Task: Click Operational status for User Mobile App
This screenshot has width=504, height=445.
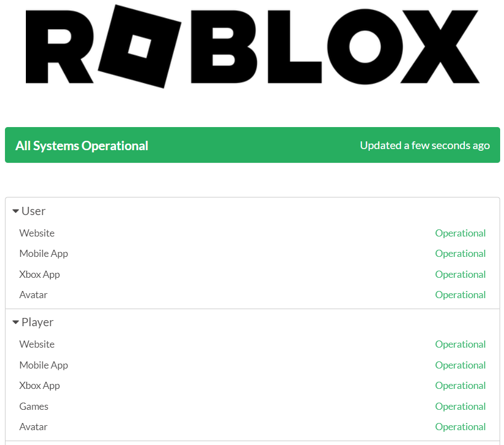Action: (461, 254)
